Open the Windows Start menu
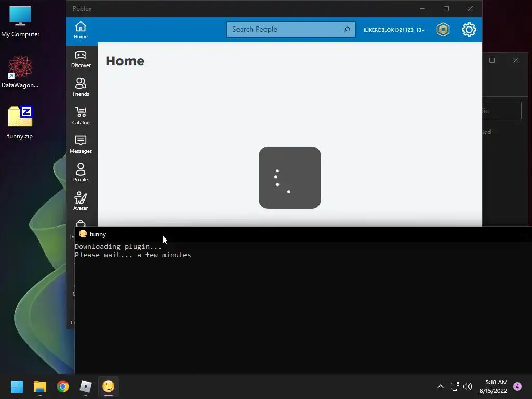Screen dimensions: 532x399 click(x=17, y=387)
